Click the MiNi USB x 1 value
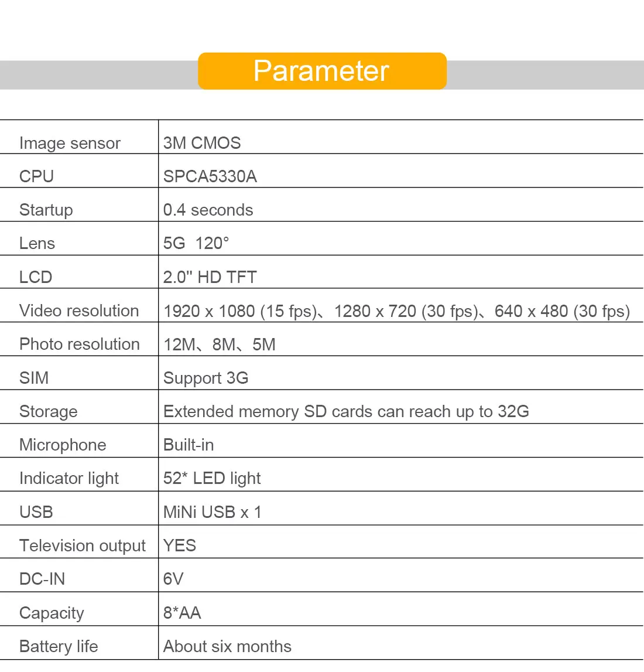Image resolution: width=644 pixels, height=672 pixels. (x=212, y=512)
